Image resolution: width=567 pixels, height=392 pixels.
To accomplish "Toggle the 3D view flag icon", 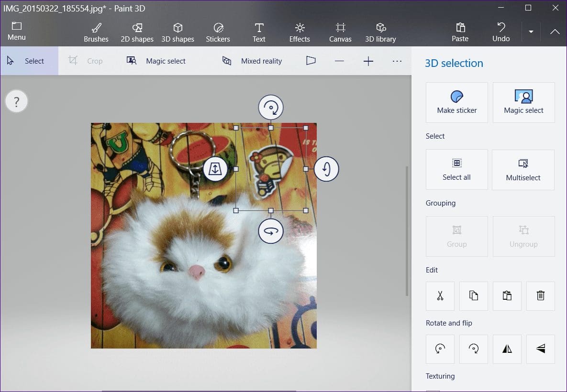I will coord(311,61).
